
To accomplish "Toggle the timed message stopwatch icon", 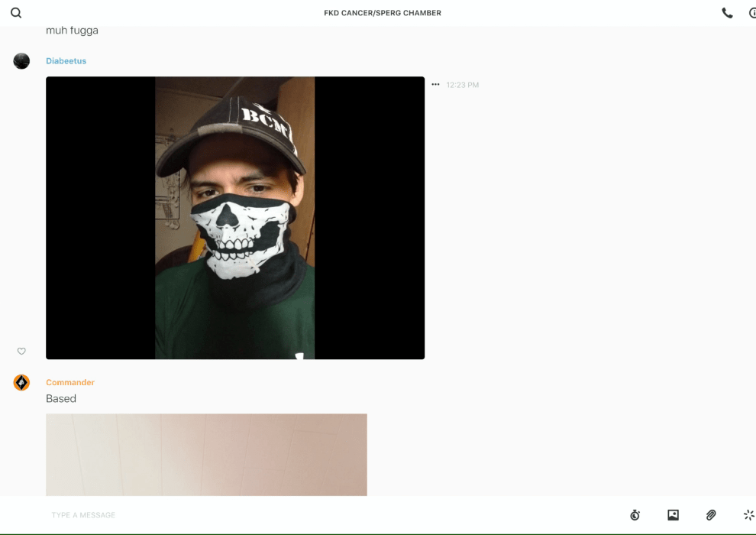I will tap(635, 515).
